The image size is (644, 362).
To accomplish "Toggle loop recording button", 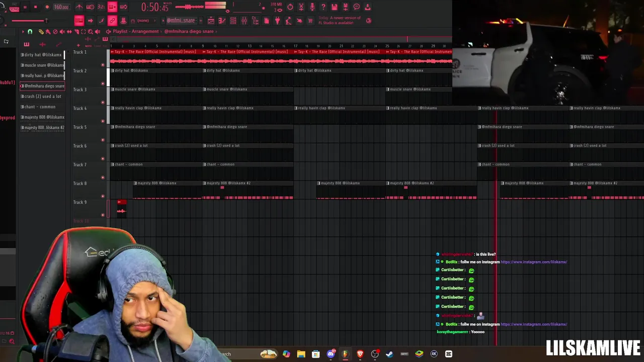I will tap(123, 7).
